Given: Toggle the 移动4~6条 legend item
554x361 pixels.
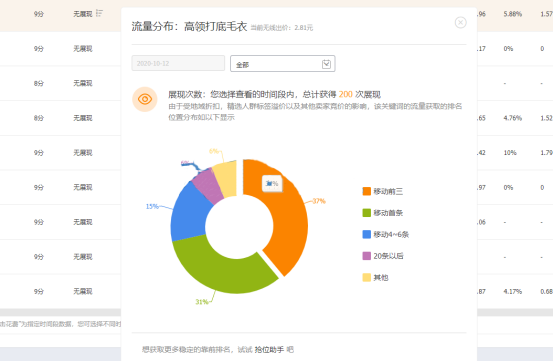Looking at the screenshot, I should [385, 235].
